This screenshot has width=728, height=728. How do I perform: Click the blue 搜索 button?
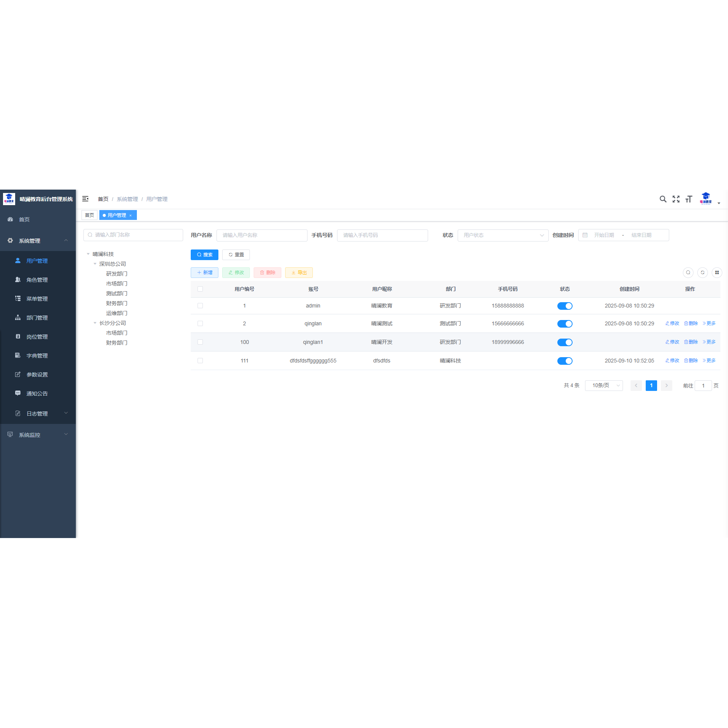(204, 255)
